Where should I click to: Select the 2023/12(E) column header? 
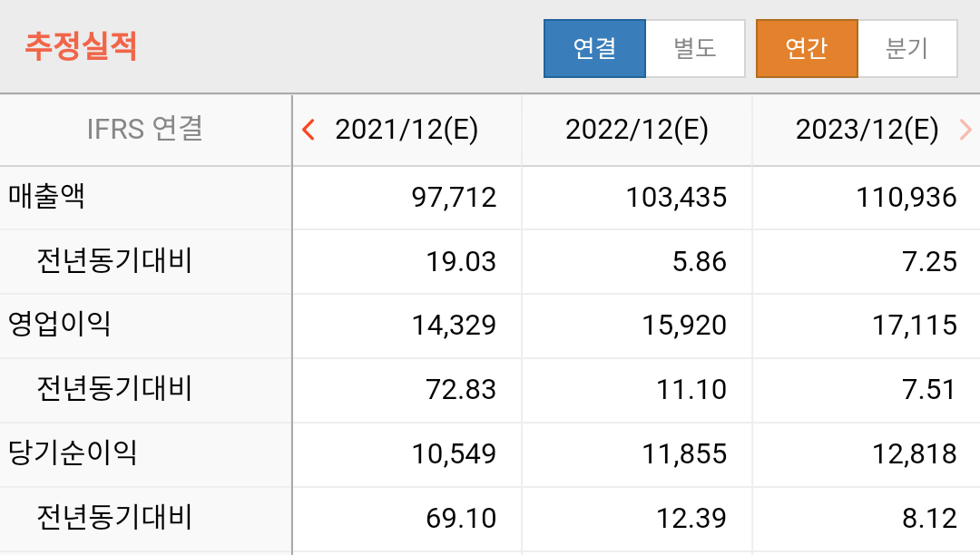(x=867, y=130)
